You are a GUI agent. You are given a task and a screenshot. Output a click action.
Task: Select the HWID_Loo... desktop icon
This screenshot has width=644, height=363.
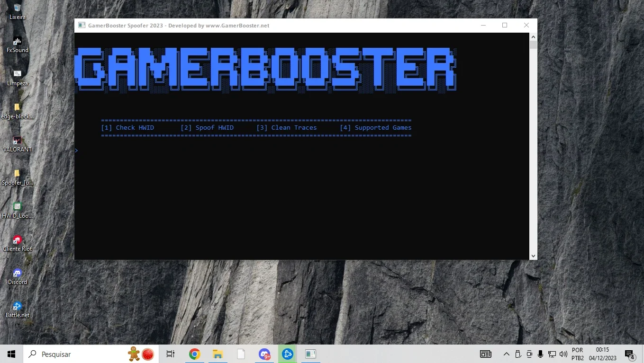18,210
